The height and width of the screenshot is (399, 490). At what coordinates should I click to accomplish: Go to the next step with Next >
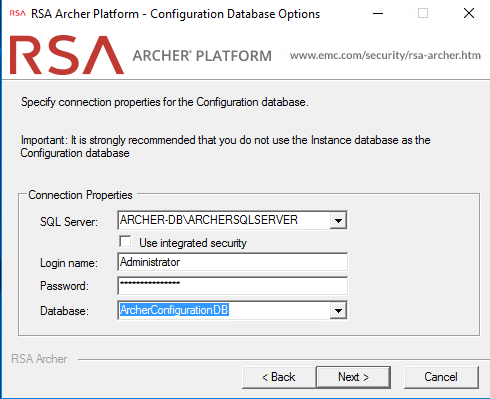[353, 377]
